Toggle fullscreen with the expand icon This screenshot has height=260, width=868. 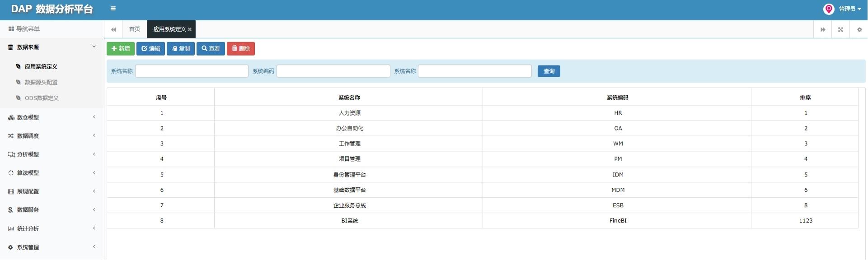tap(840, 30)
